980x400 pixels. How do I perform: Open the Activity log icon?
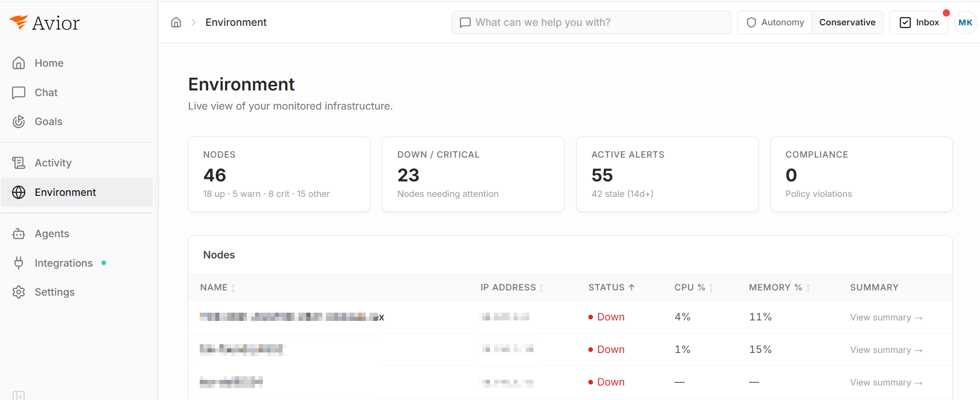click(x=19, y=163)
